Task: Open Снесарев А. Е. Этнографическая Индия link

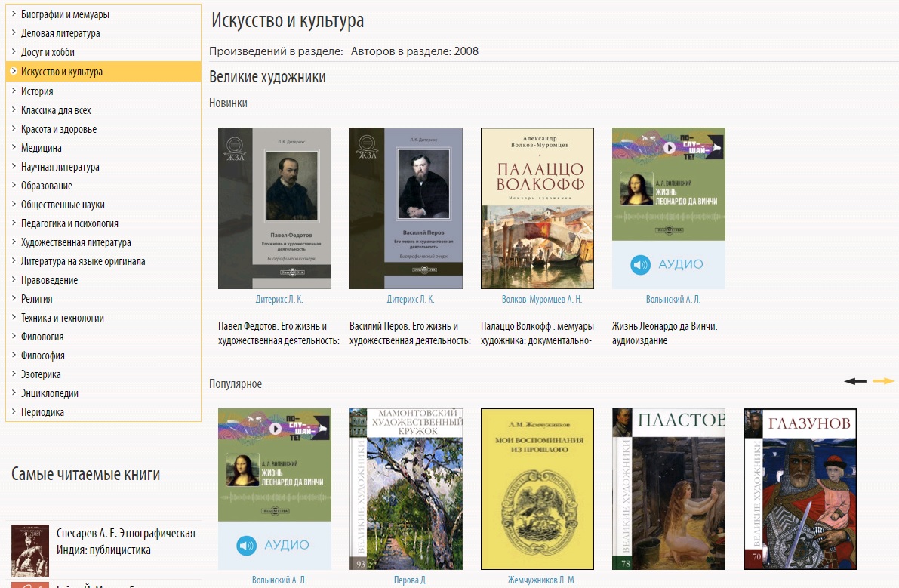Action: pos(125,542)
